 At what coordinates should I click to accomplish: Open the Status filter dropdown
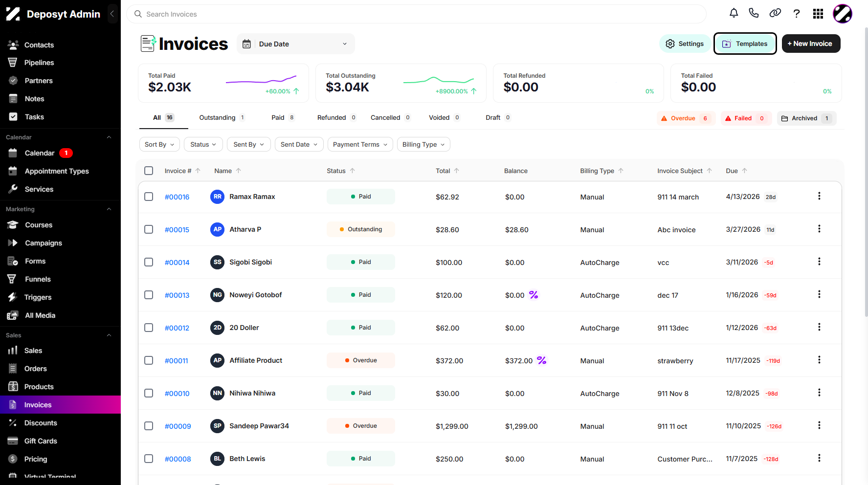tap(203, 144)
